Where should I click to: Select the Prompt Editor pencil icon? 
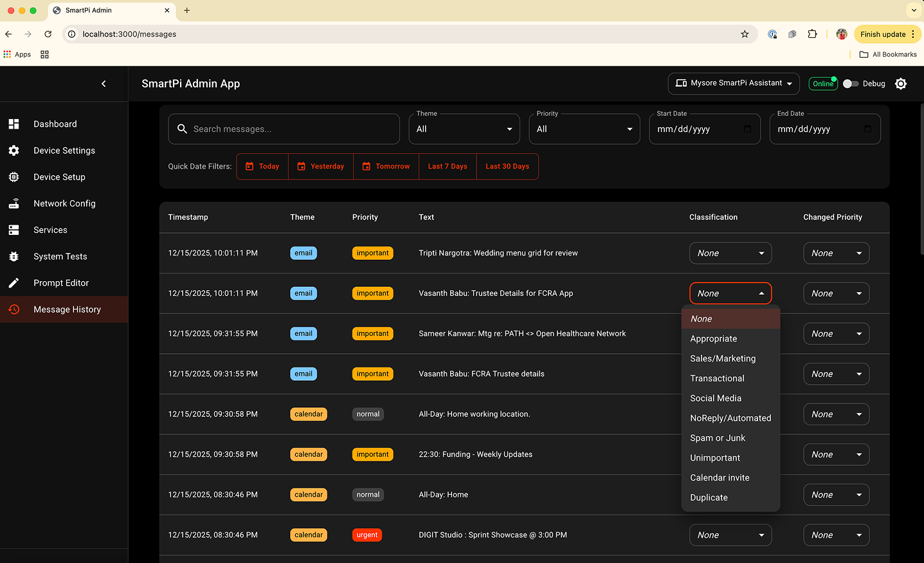pos(14,282)
